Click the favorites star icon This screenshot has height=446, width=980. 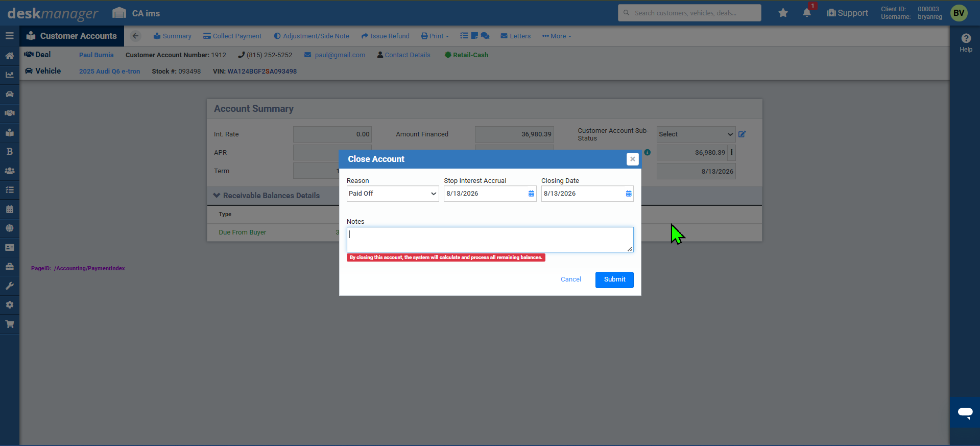click(783, 13)
